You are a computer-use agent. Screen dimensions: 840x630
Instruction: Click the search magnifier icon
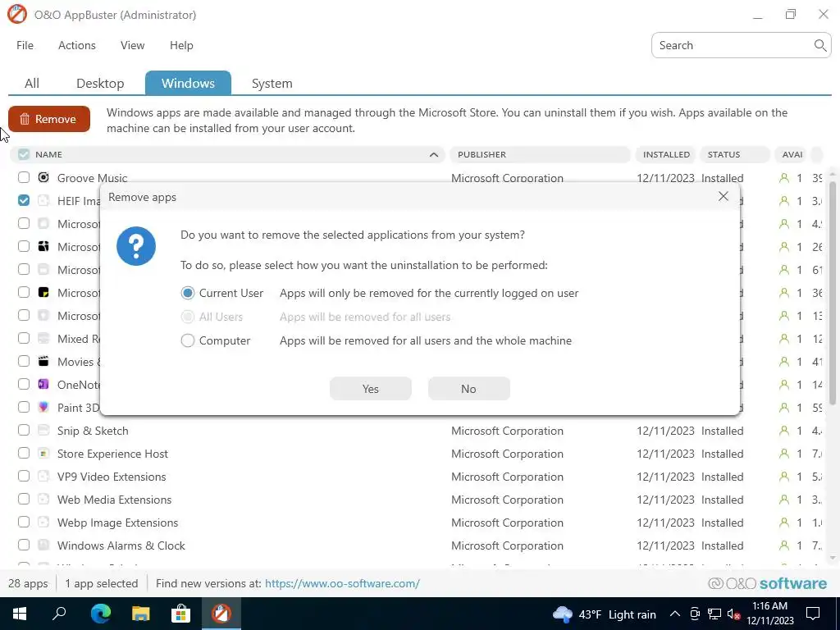(819, 46)
